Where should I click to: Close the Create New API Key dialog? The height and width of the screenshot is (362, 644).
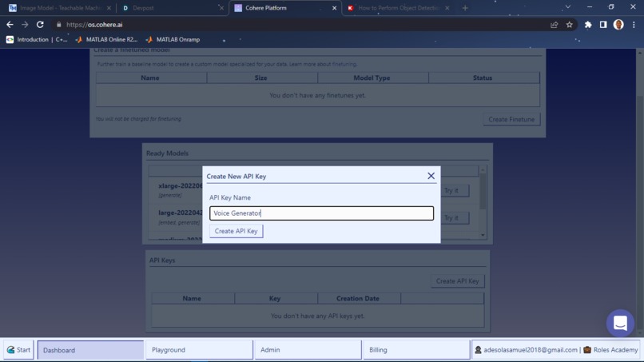(x=431, y=176)
